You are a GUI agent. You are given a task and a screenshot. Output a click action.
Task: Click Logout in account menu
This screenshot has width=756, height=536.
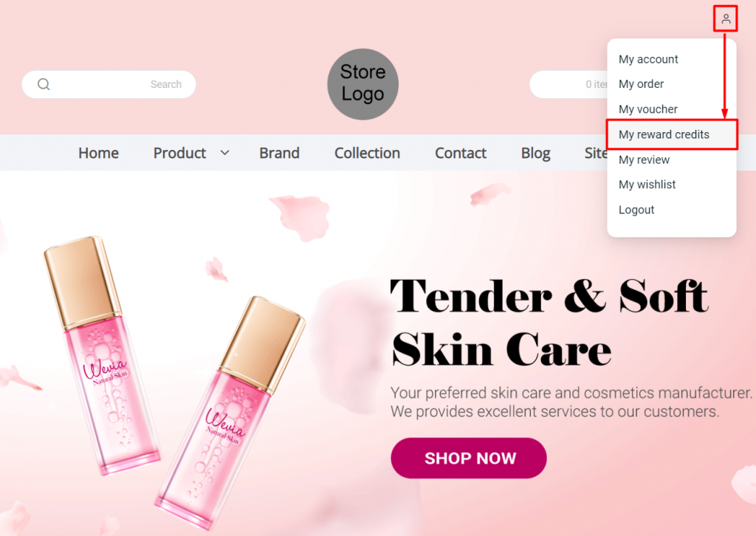click(x=636, y=210)
